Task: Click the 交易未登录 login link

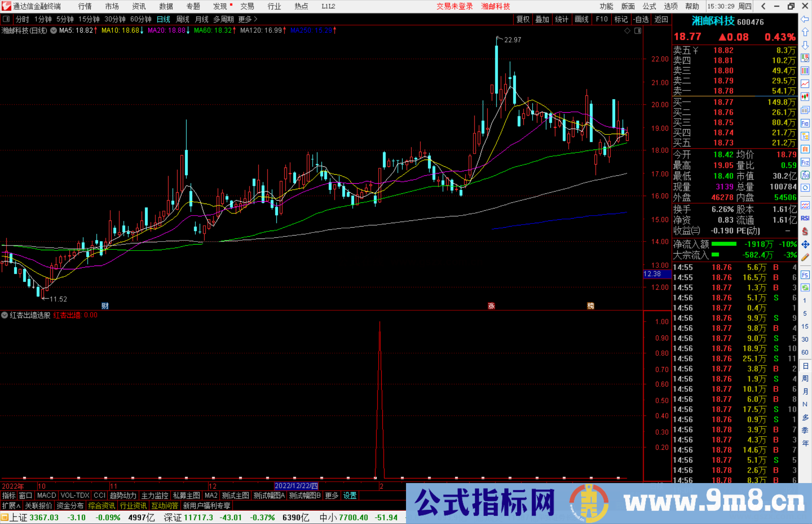Action: click(454, 6)
